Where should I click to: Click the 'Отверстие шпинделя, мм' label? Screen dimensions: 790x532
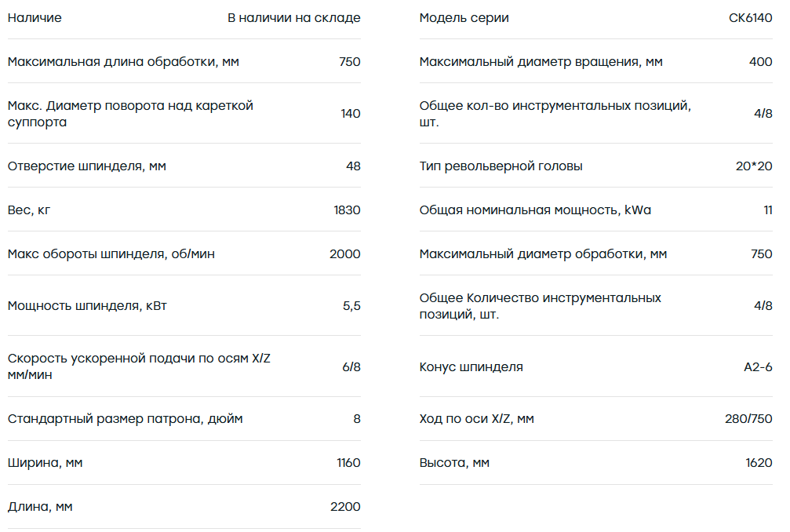86,166
